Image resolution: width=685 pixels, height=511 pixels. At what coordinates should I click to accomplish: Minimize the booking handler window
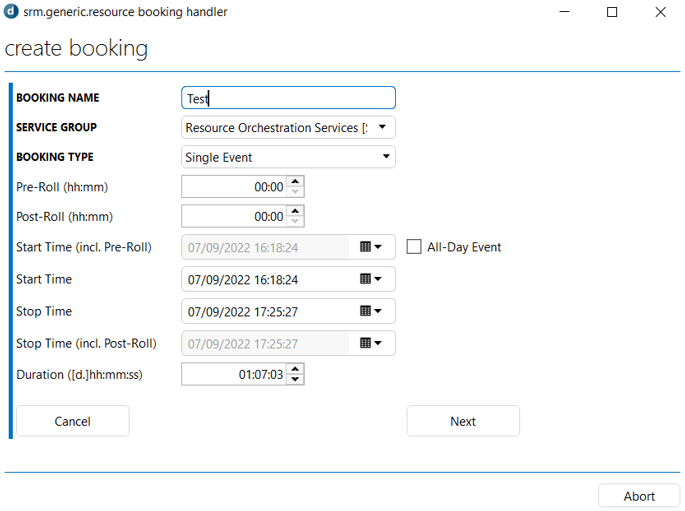click(x=564, y=12)
